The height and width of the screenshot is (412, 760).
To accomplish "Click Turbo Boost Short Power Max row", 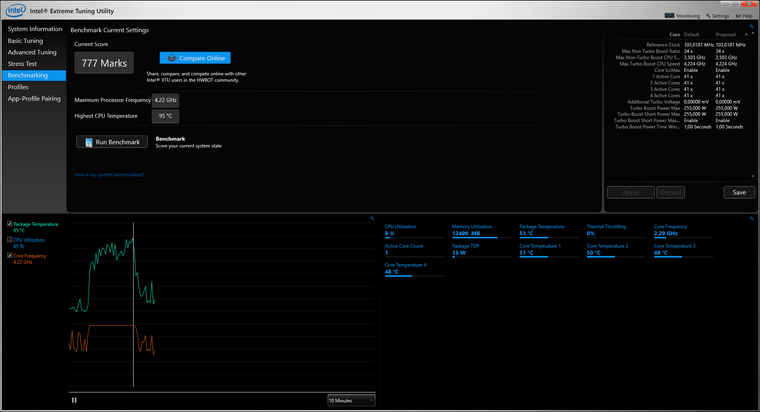I will [x=679, y=114].
